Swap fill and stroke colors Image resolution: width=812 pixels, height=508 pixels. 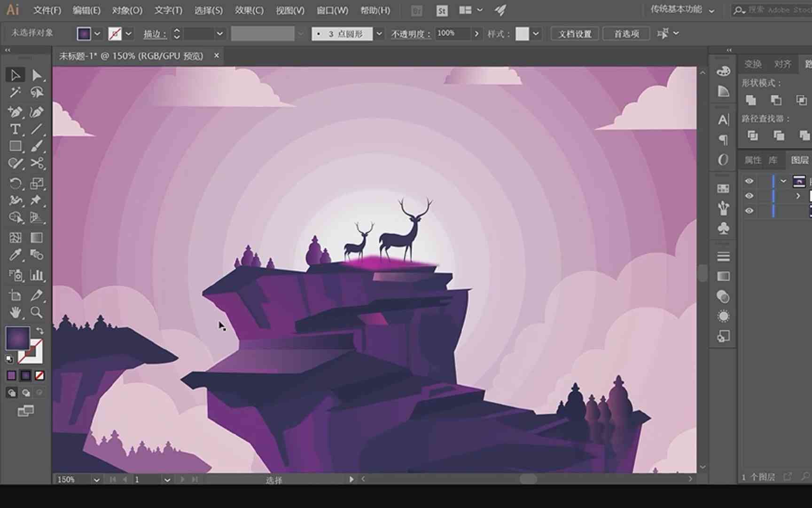click(39, 331)
